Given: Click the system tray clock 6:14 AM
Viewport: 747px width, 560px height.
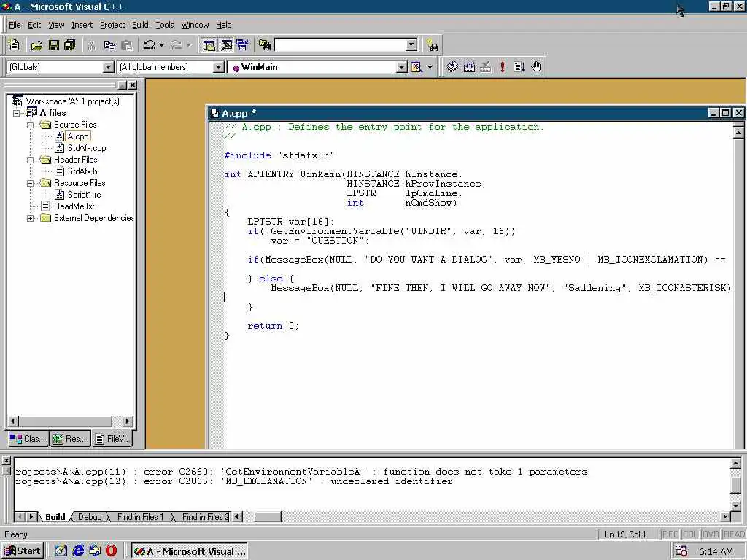Looking at the screenshot, I should pyautogui.click(x=716, y=551).
